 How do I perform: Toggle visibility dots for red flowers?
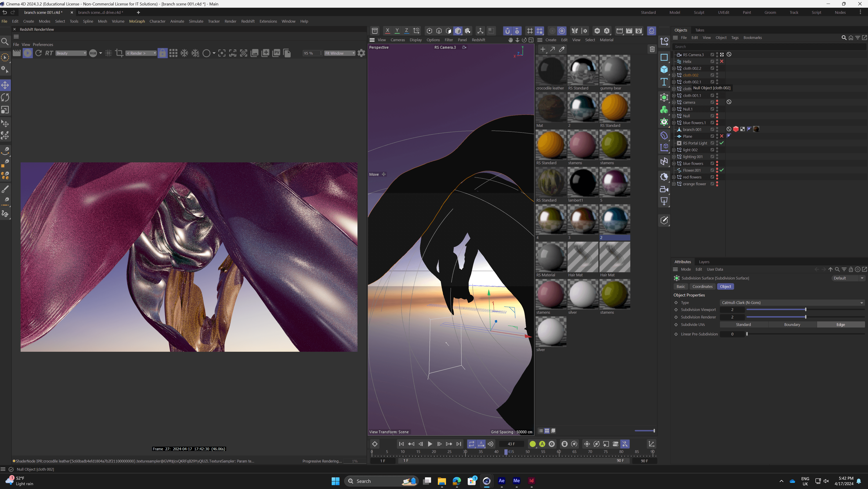[x=717, y=177]
